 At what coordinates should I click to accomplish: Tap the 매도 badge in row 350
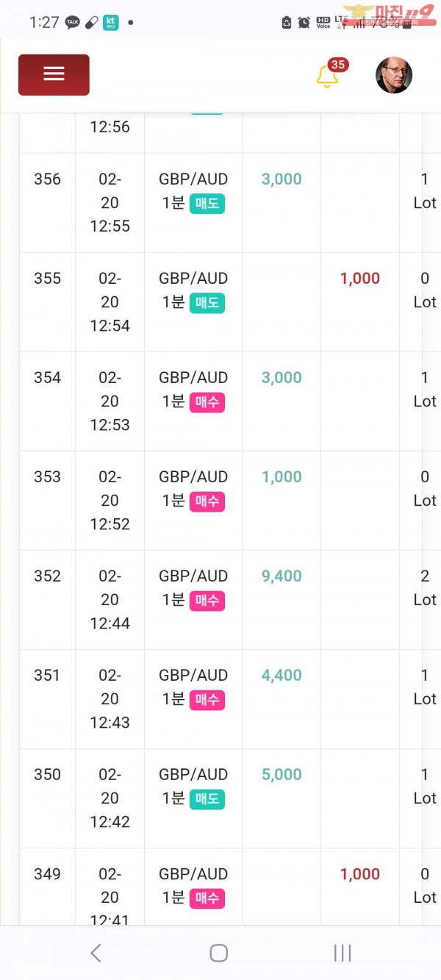[207, 799]
